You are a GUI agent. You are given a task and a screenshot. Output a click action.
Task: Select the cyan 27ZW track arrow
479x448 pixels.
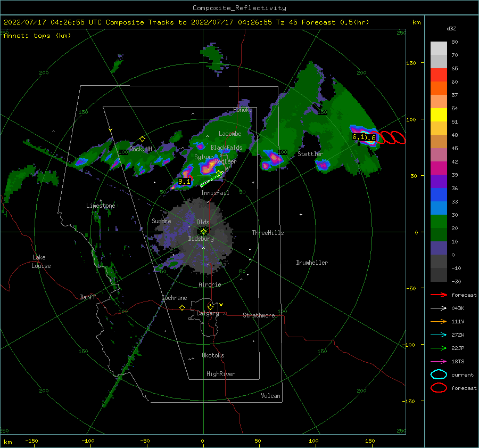point(439,335)
